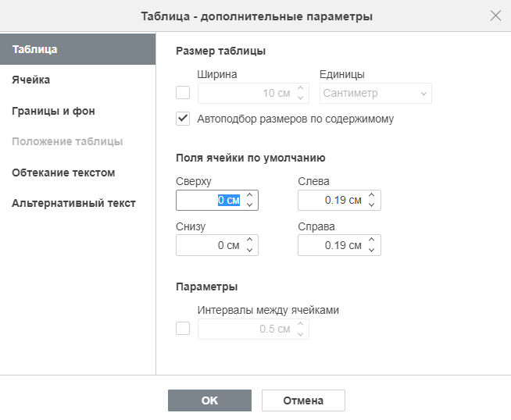The image size is (511, 420).
Task: Enable Интервалы между ячейками checkbox
Action: (x=183, y=328)
